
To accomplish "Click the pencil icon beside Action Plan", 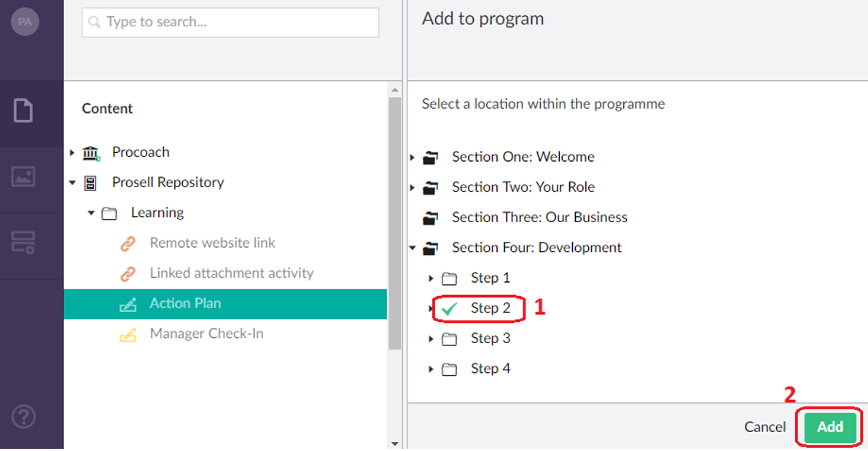I will click(x=129, y=303).
